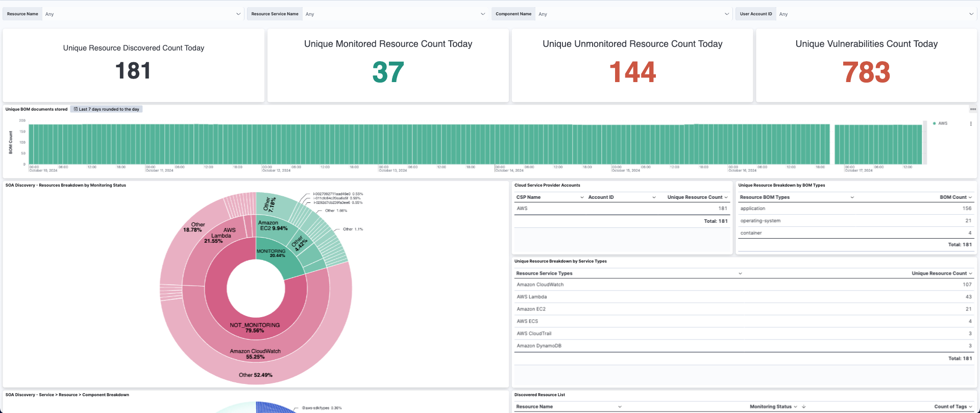Click the operating-system row in BOM table
This screenshot has height=413, width=980.
point(760,221)
